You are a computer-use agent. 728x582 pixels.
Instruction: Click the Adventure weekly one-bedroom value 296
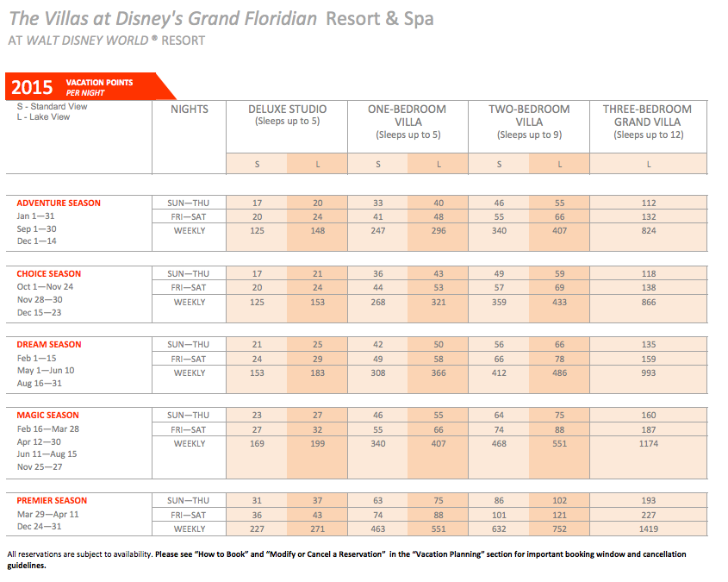pyautogui.click(x=439, y=231)
